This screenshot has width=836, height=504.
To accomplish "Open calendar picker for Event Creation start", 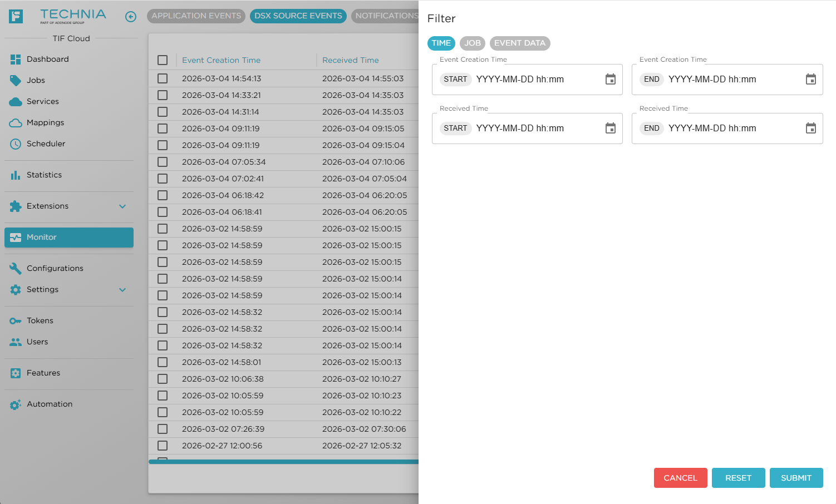I will pyautogui.click(x=611, y=80).
